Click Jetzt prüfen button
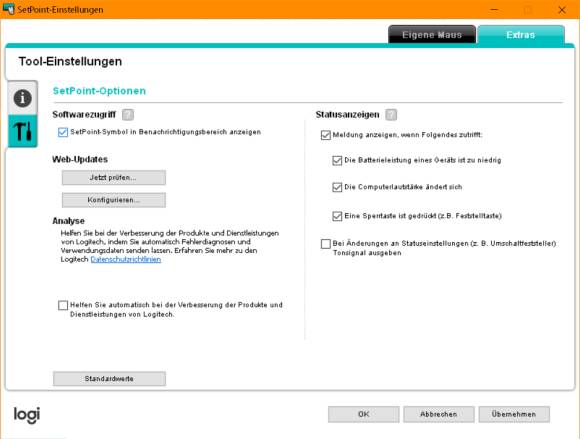 tap(114, 178)
